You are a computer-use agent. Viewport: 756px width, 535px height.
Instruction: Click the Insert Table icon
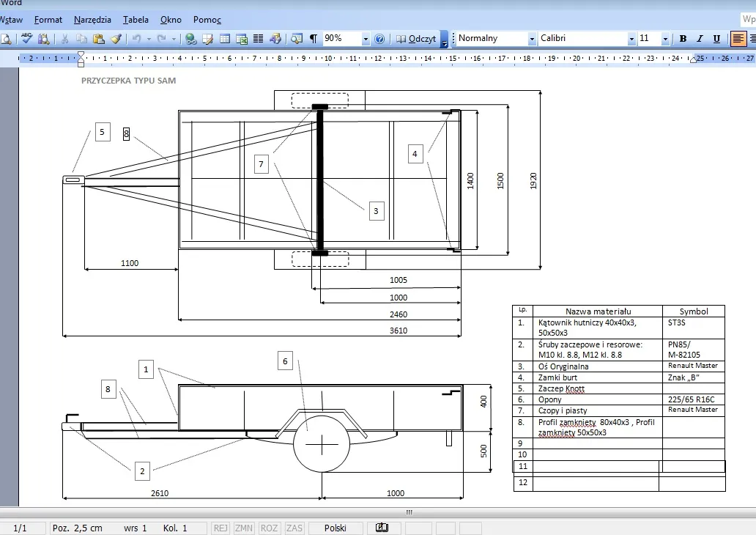(x=225, y=39)
